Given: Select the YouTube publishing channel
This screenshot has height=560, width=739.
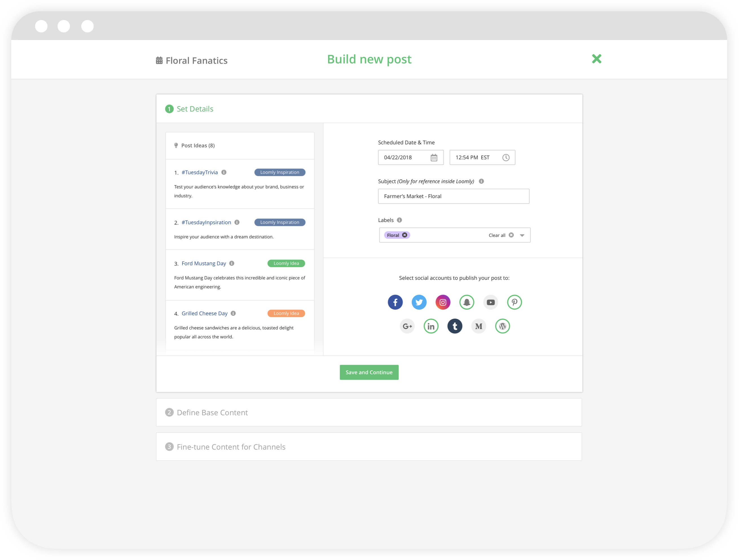Looking at the screenshot, I should 491,302.
